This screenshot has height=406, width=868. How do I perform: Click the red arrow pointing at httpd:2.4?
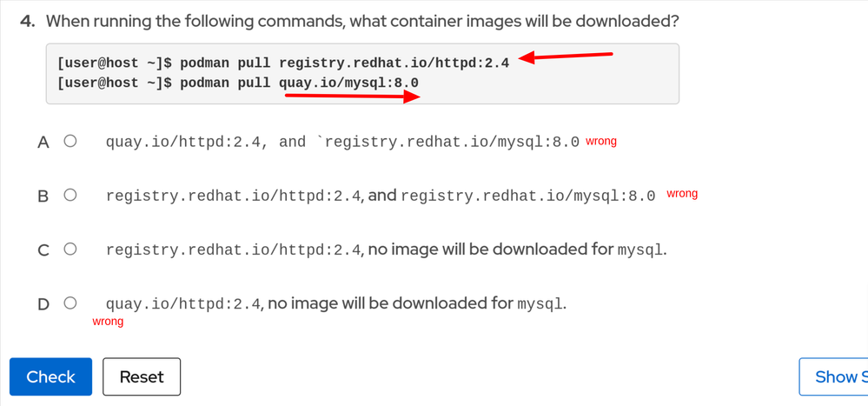(566, 57)
